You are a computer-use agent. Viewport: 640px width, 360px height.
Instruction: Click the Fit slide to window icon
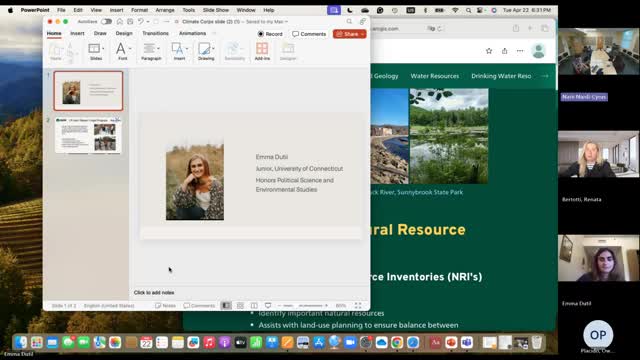(358, 306)
